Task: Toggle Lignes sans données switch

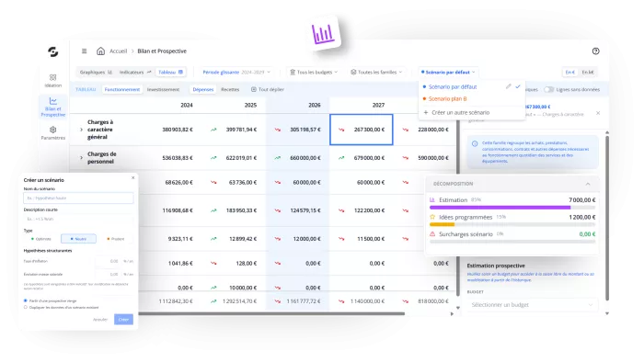Action: (548, 89)
